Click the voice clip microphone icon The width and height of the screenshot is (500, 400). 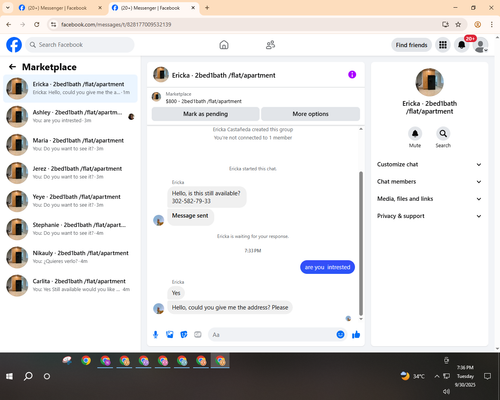[x=155, y=334]
